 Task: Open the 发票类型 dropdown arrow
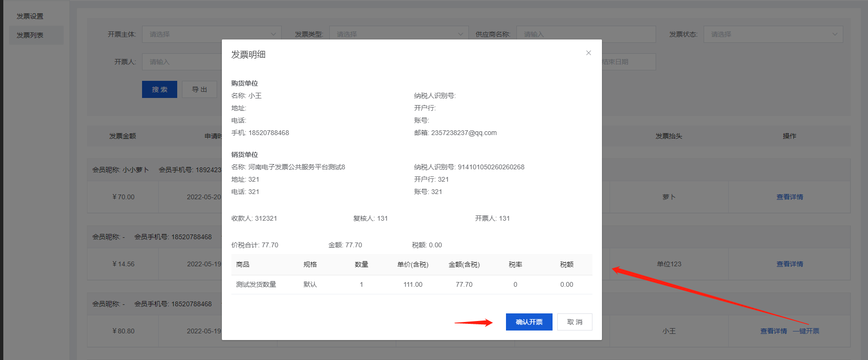click(x=460, y=34)
